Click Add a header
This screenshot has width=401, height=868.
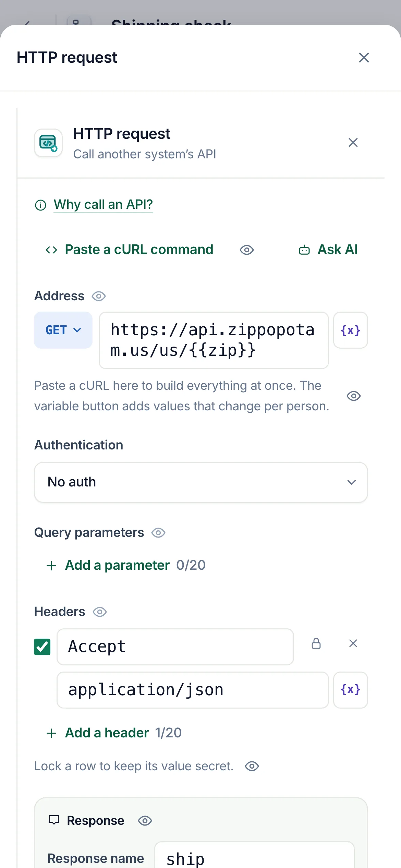pyautogui.click(x=97, y=733)
